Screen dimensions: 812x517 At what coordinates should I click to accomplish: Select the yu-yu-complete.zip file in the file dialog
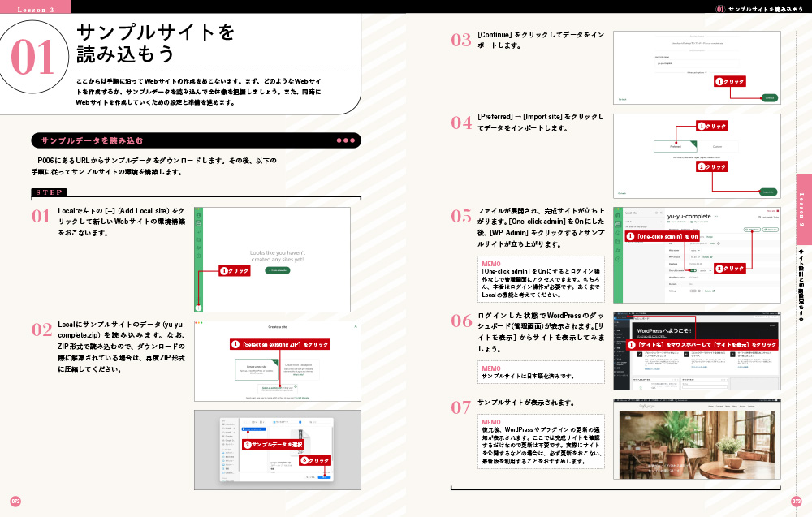(253, 429)
